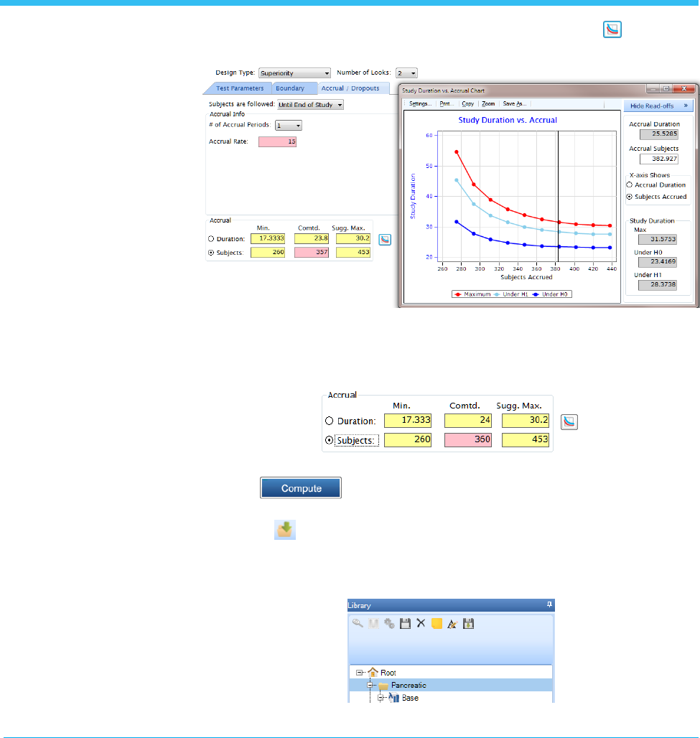Click the Base design node icon
The height and width of the screenshot is (738, 700).
point(393,698)
